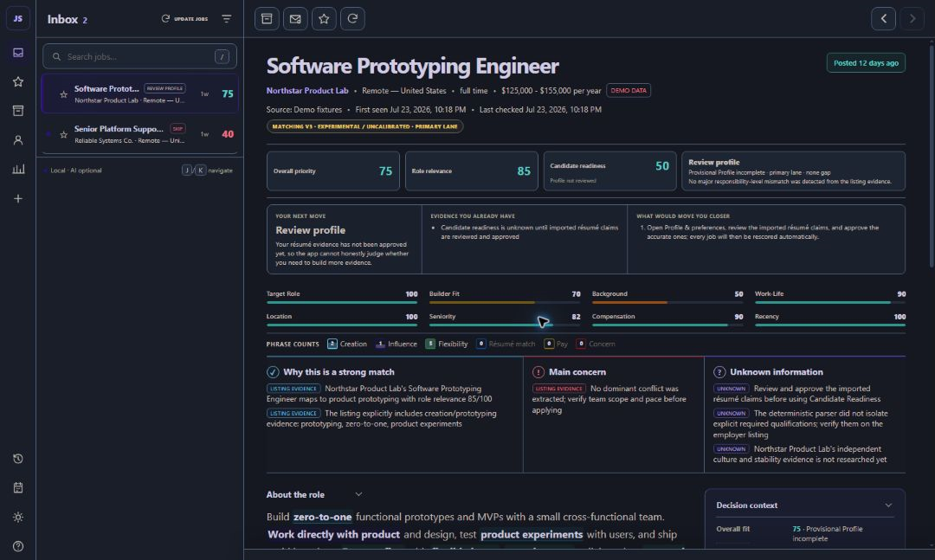Click the Search jobs input field
The width and height of the screenshot is (935, 560).
(x=139, y=56)
